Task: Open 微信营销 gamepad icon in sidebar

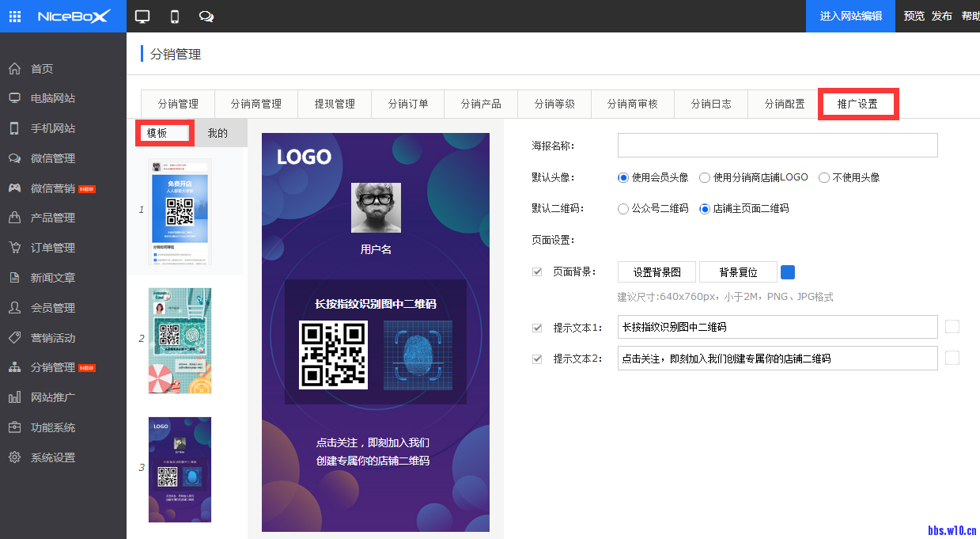Action: click(x=14, y=188)
